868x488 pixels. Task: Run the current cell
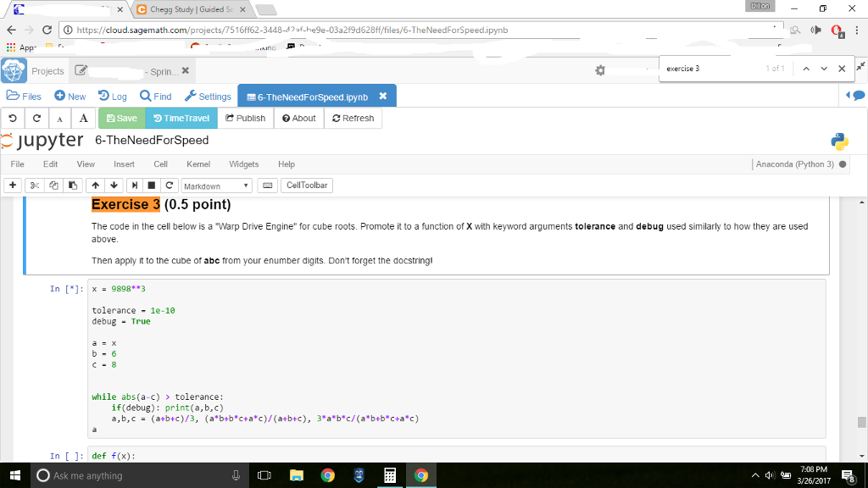135,185
